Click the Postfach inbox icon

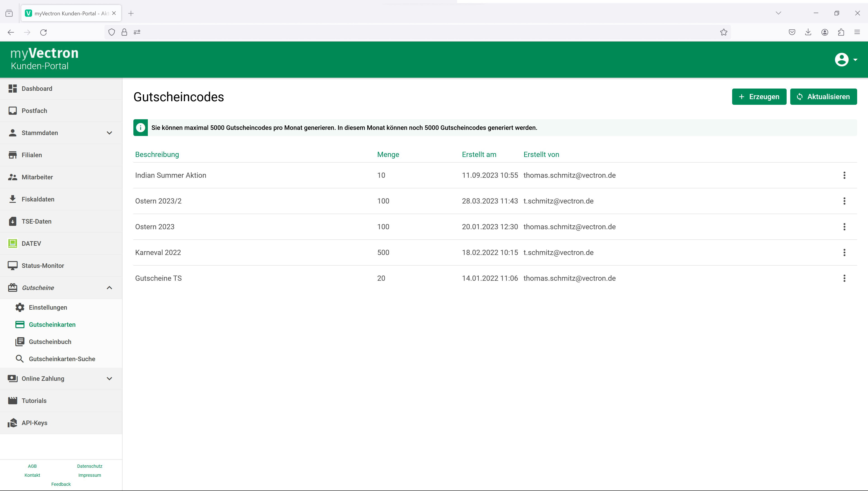pos(12,111)
